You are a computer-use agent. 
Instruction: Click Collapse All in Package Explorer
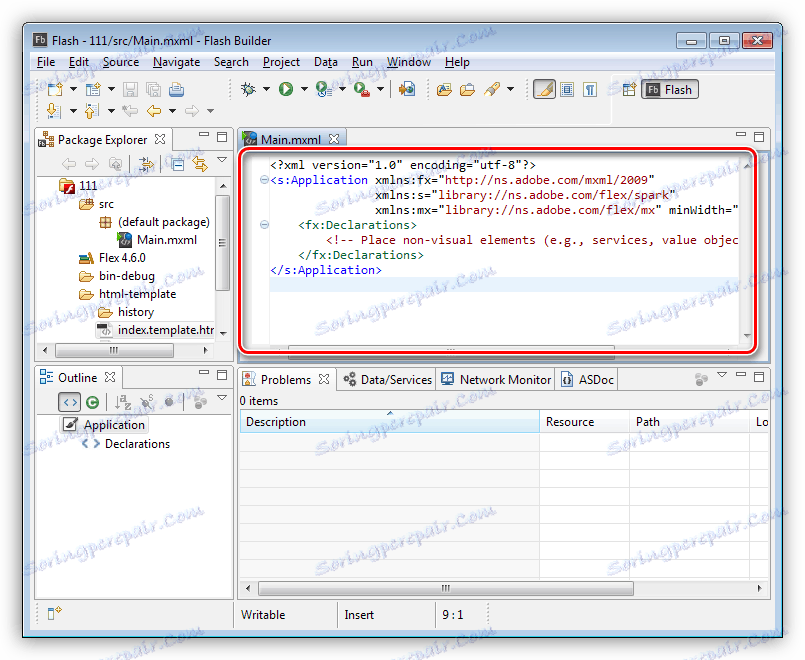(178, 164)
